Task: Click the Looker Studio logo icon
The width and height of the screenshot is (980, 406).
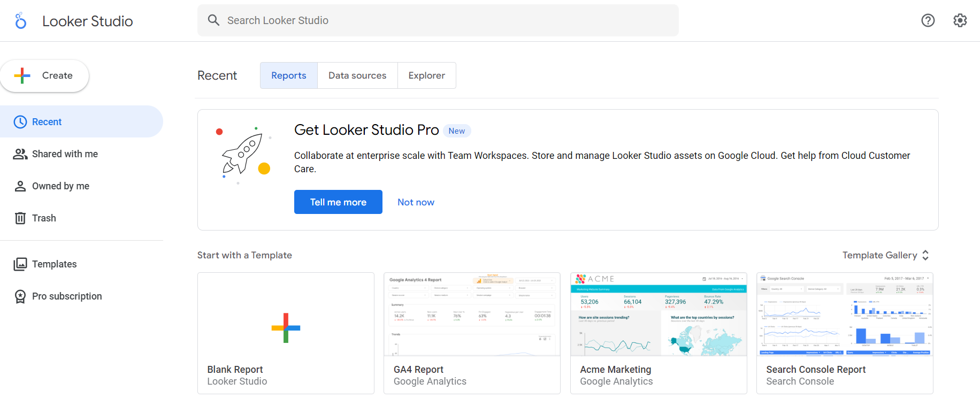Action: [x=21, y=21]
